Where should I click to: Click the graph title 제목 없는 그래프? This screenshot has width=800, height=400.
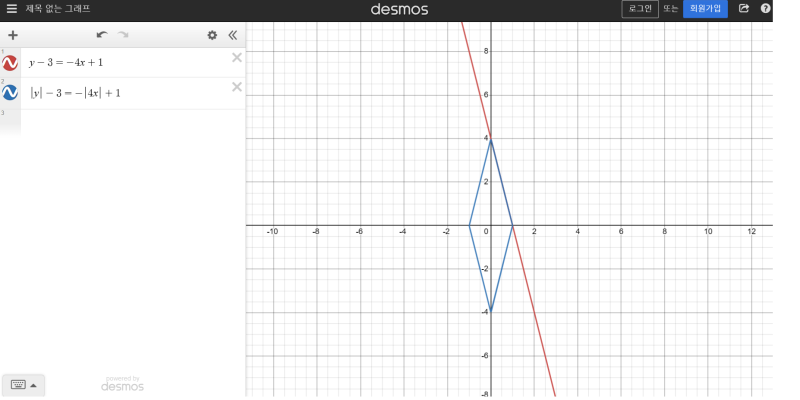coord(58,9)
